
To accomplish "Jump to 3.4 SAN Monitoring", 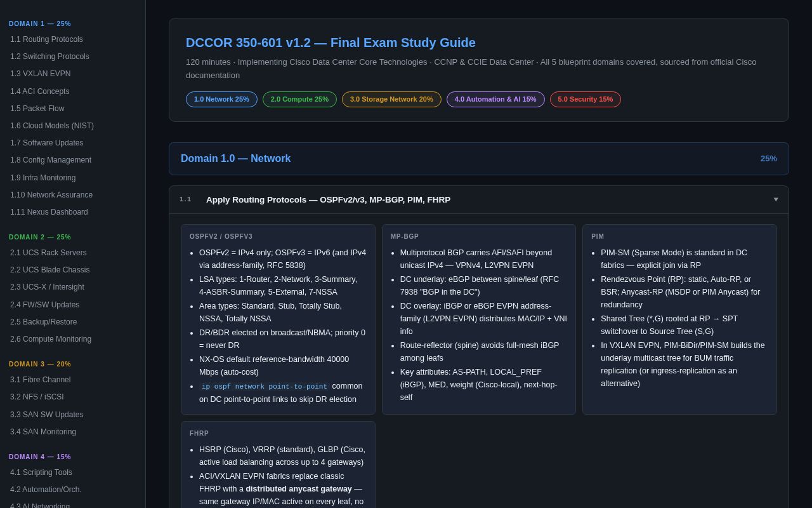I will tap(43, 432).
